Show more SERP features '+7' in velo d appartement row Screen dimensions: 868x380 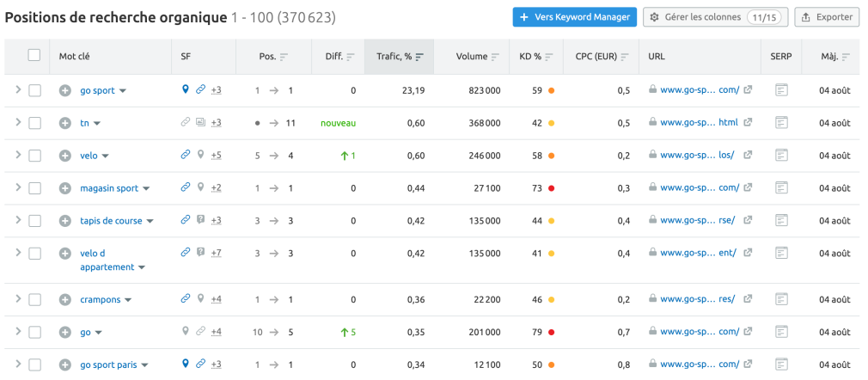(216, 253)
